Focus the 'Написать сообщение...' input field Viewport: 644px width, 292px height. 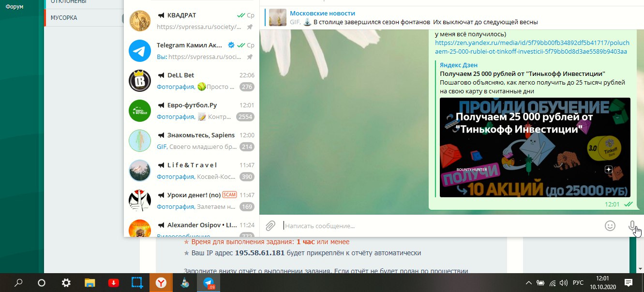(x=440, y=226)
